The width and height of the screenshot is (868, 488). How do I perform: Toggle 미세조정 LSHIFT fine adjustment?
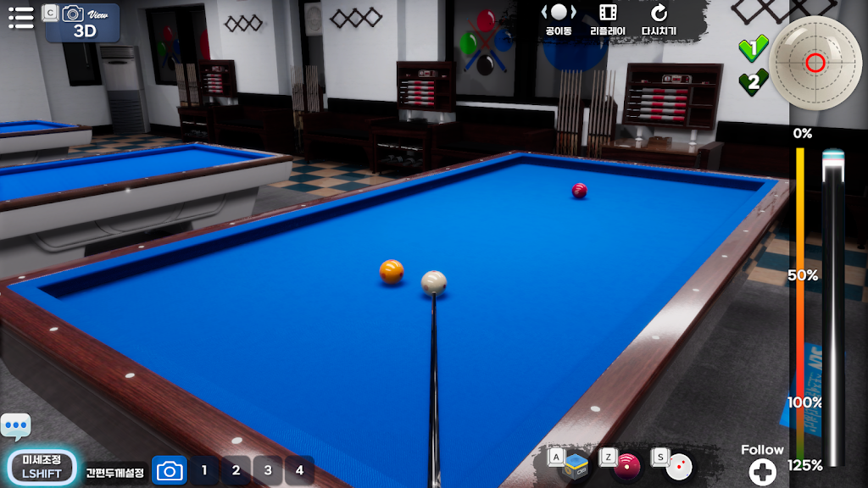point(42,467)
